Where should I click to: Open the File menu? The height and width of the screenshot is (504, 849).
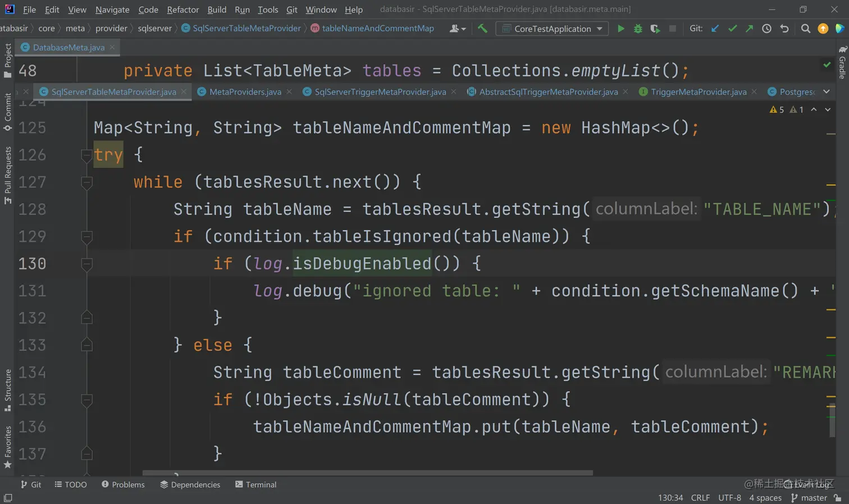30,10
